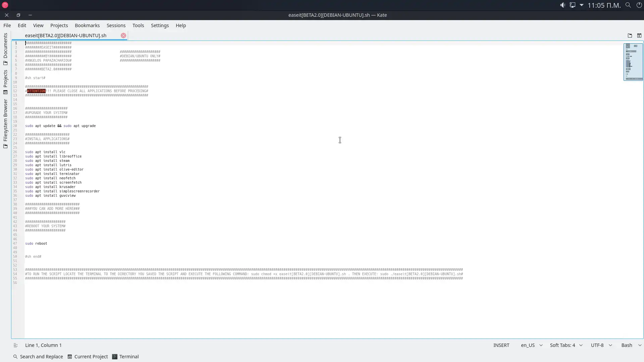This screenshot has height=362, width=644.
Task: Toggle the INSERT mode indicator
Action: coord(501,345)
